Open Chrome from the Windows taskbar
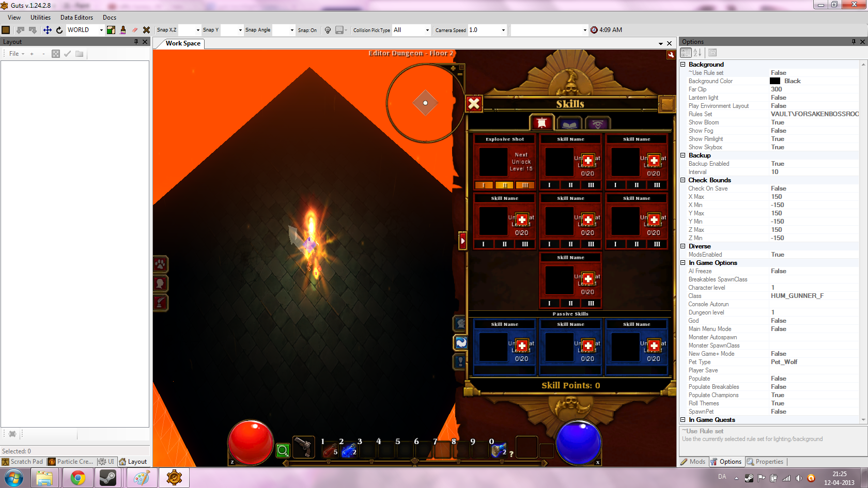 click(x=78, y=478)
